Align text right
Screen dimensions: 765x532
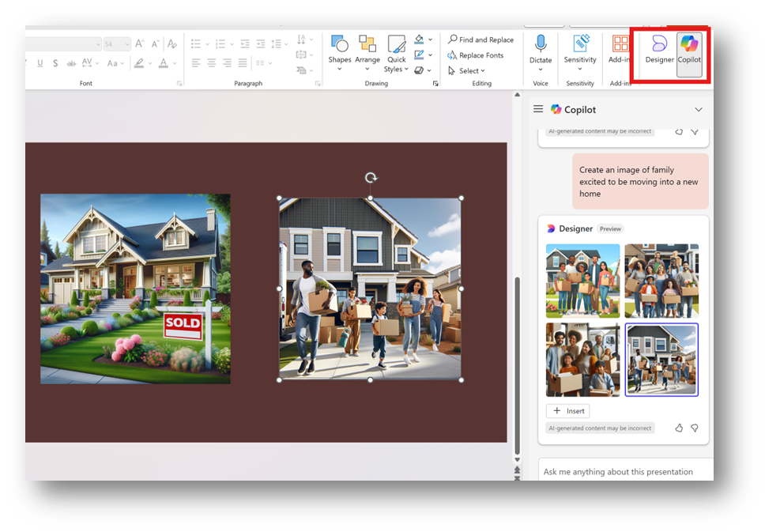(x=228, y=62)
